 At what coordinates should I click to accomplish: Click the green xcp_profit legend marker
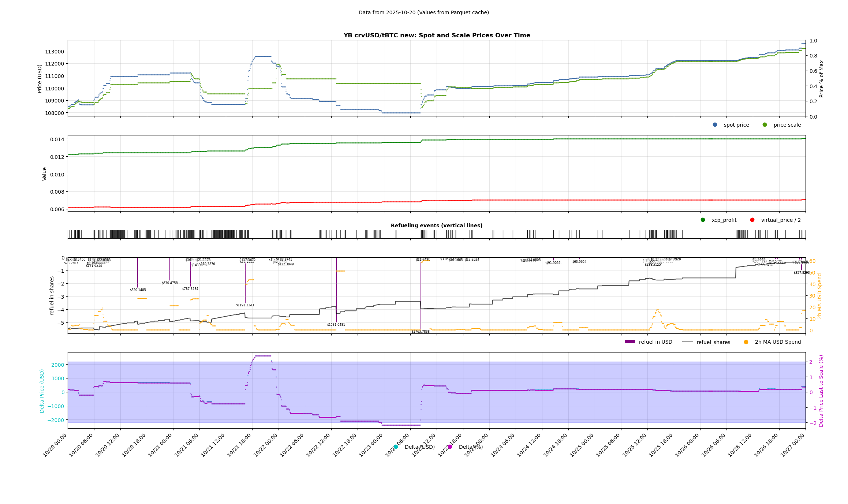click(703, 220)
